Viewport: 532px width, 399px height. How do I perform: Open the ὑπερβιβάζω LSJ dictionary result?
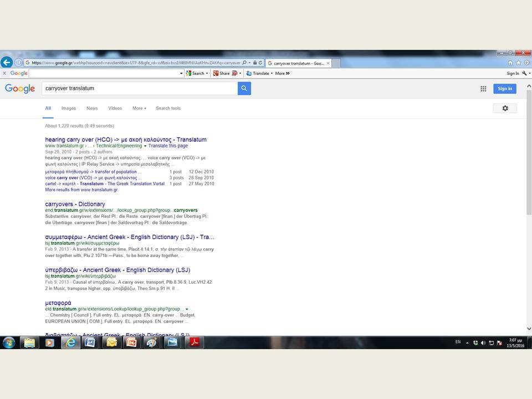[117, 270]
